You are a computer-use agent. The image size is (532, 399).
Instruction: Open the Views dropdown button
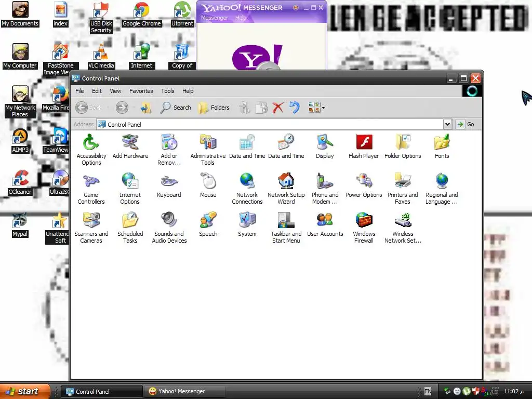pos(316,108)
